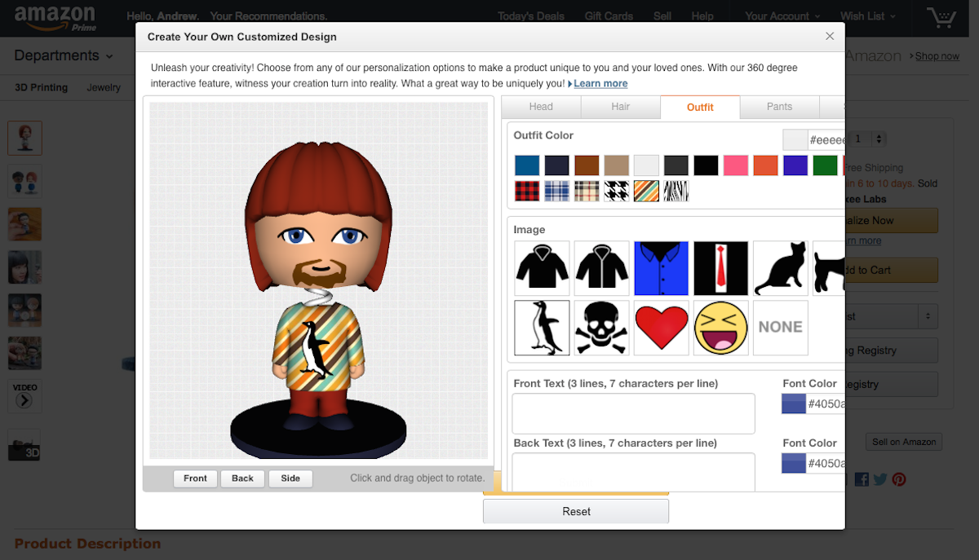The height and width of the screenshot is (560, 979).
Task: Pick the laughing yellow emoji image
Action: click(721, 328)
